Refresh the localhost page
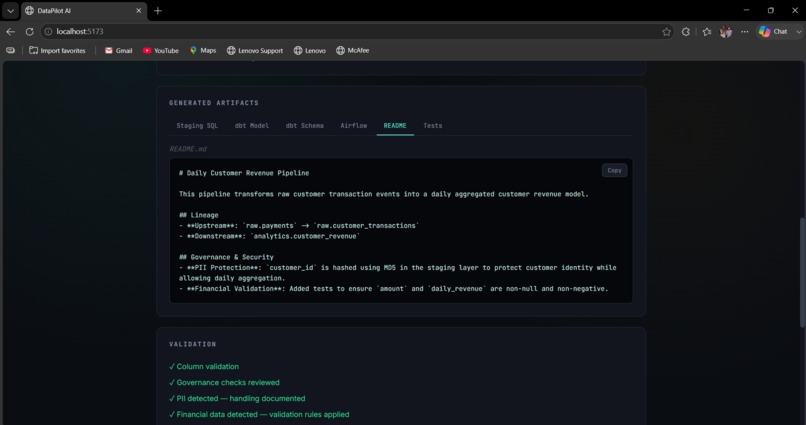This screenshot has height=425, width=806. (29, 31)
